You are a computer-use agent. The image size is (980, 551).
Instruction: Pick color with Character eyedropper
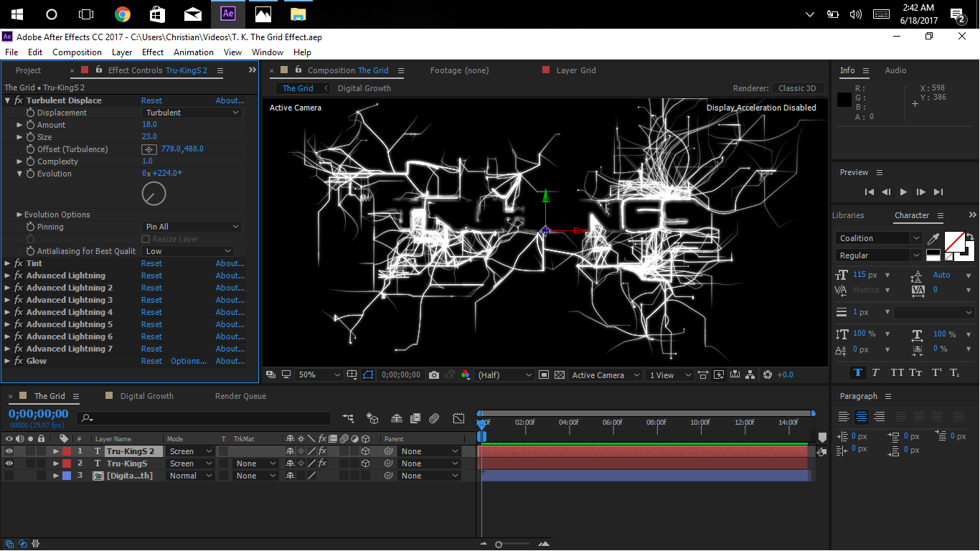[x=933, y=239]
